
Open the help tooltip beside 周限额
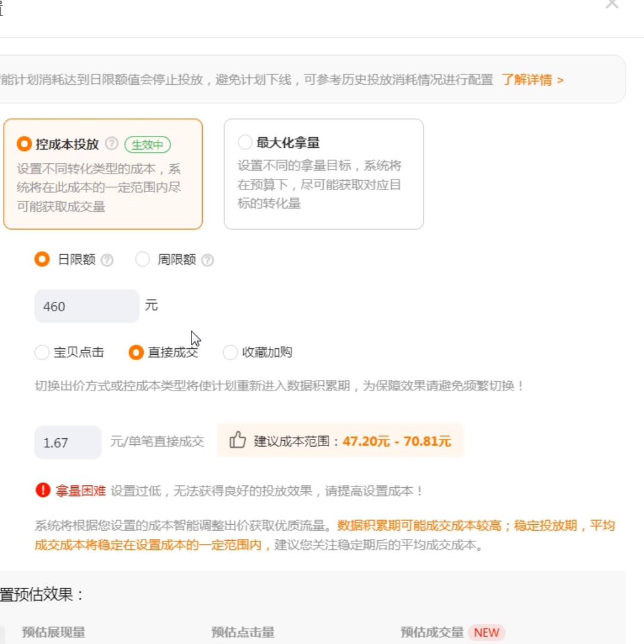coord(207,259)
